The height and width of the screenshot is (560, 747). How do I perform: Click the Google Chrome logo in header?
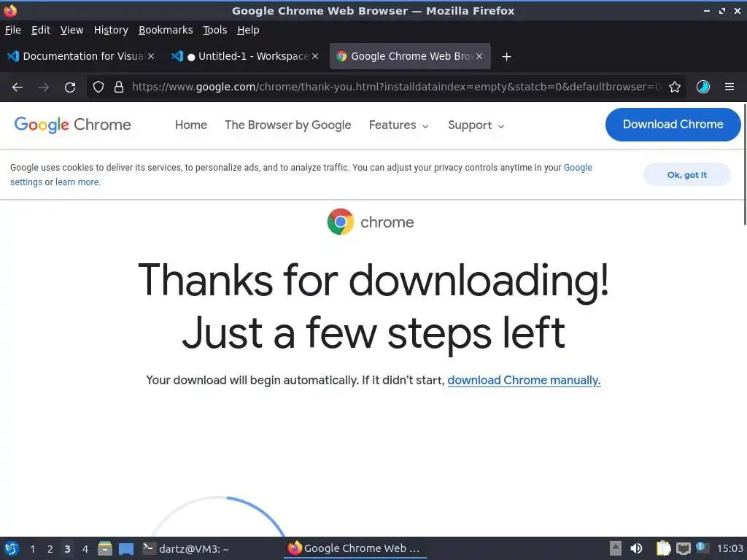tap(72, 125)
